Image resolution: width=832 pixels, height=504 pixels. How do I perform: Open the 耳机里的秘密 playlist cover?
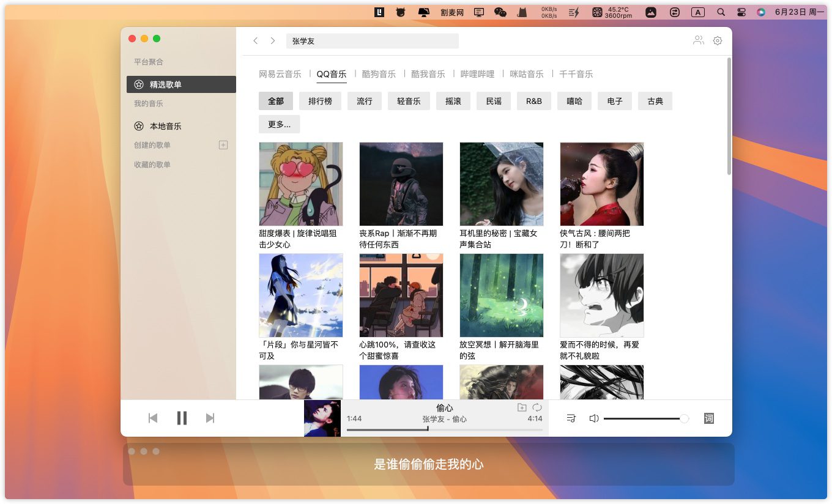coord(502,184)
